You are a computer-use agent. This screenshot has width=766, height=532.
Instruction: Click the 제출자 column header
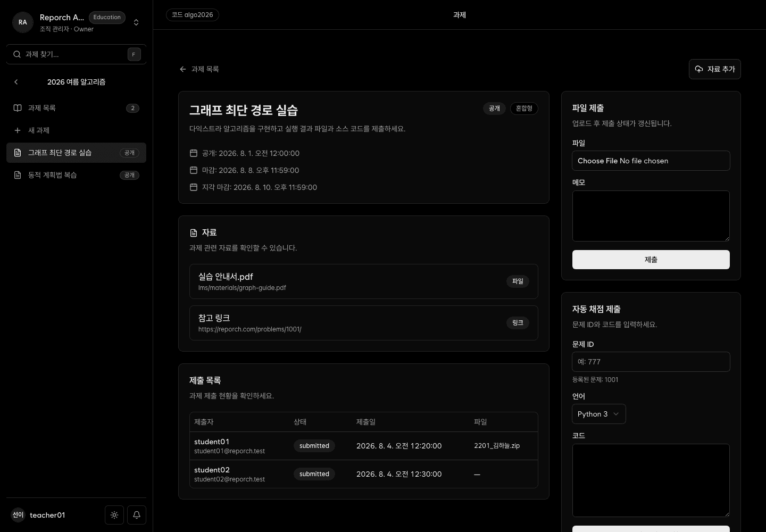(x=204, y=422)
